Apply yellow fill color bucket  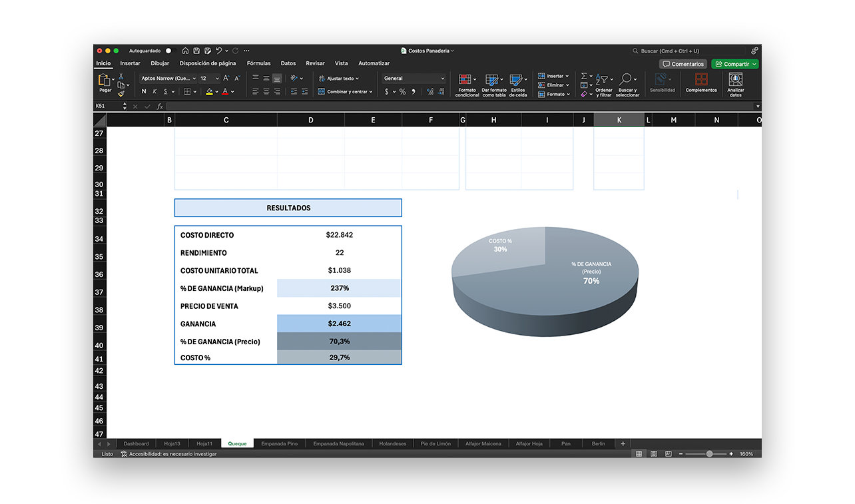209,91
